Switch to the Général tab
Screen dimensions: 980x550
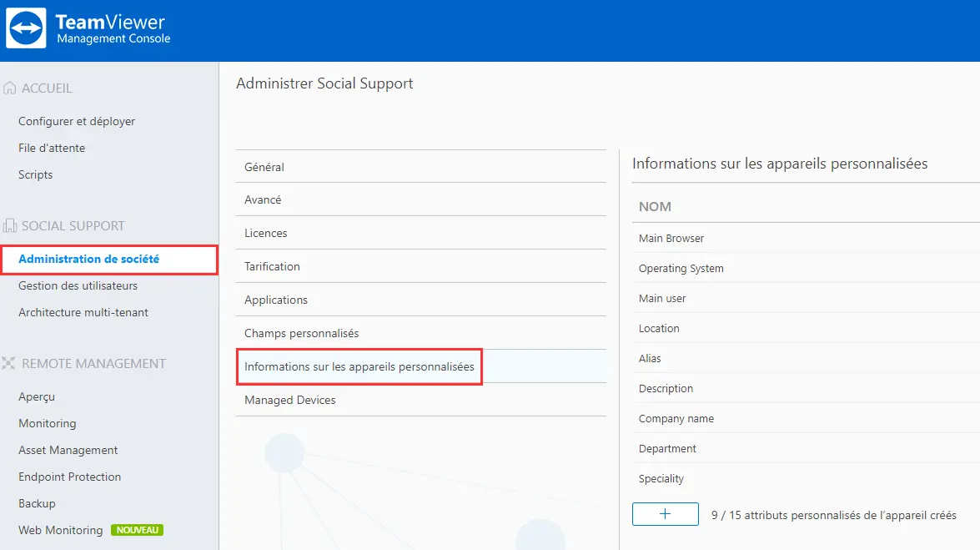[x=421, y=167]
